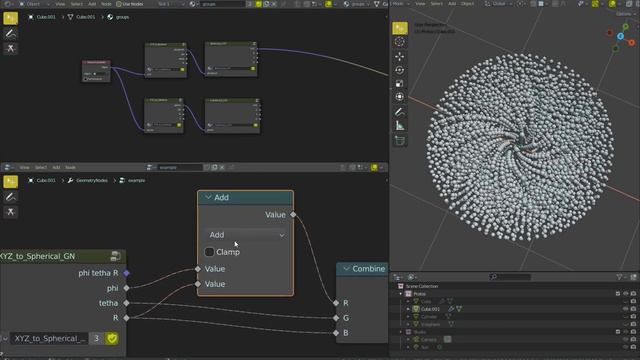Click the modifier wrench icon beside Cube.001 in outliner

(451, 309)
